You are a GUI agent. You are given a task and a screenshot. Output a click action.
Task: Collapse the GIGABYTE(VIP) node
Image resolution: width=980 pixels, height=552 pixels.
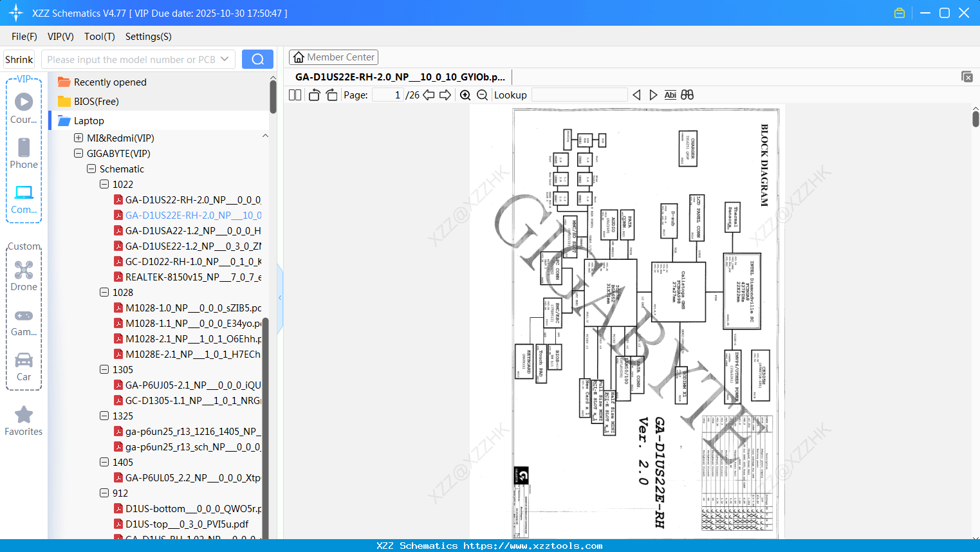coord(79,153)
